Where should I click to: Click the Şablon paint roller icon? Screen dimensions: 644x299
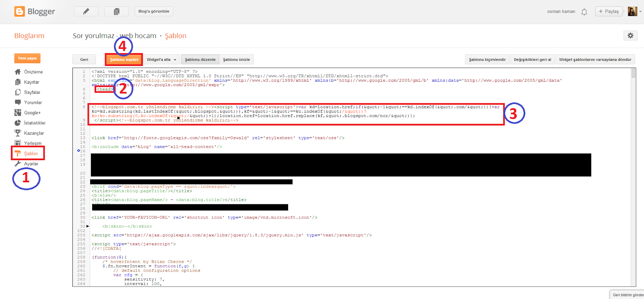18,153
